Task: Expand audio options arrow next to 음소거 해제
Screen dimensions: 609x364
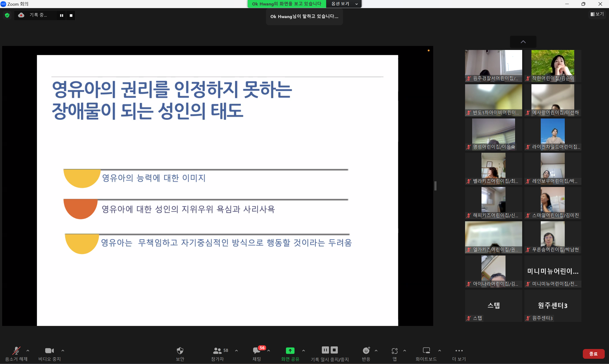Action: [28, 351]
